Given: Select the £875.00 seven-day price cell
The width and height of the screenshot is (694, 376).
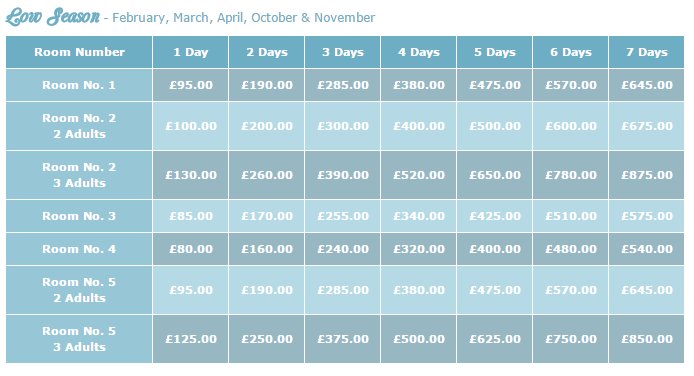Looking at the screenshot, I should (647, 175).
